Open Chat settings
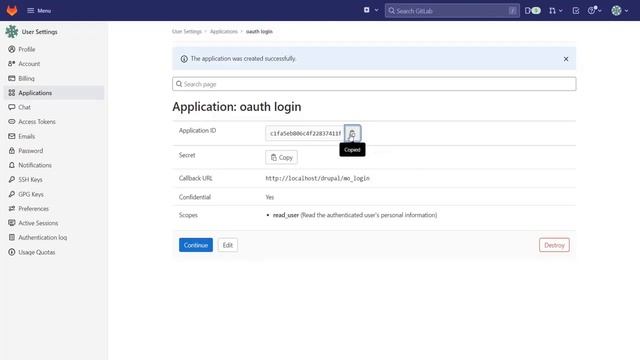The image size is (640, 360). tap(24, 107)
